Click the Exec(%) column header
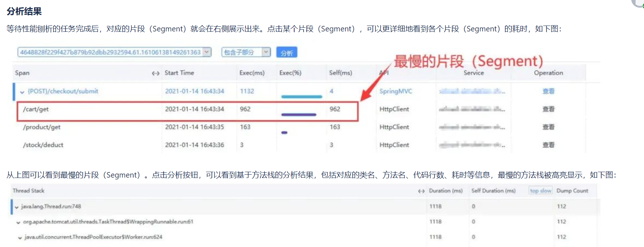This screenshot has height=247, width=644. pyautogui.click(x=290, y=73)
